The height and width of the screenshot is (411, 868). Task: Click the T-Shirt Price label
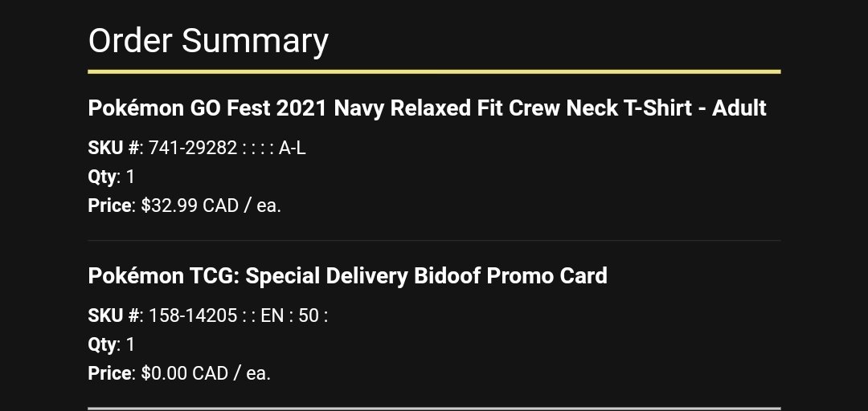click(109, 205)
